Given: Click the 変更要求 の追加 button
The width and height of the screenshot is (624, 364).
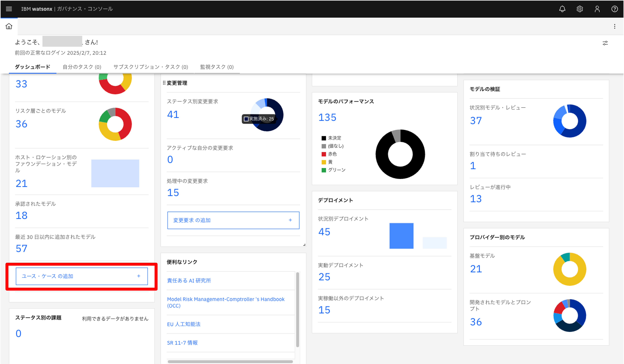Looking at the screenshot, I should (233, 220).
